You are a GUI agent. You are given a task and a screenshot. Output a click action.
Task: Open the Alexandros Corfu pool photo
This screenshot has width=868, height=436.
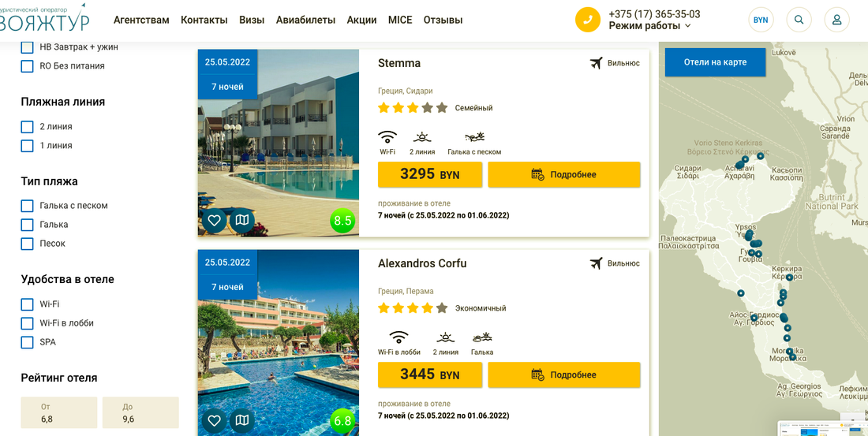point(279,343)
